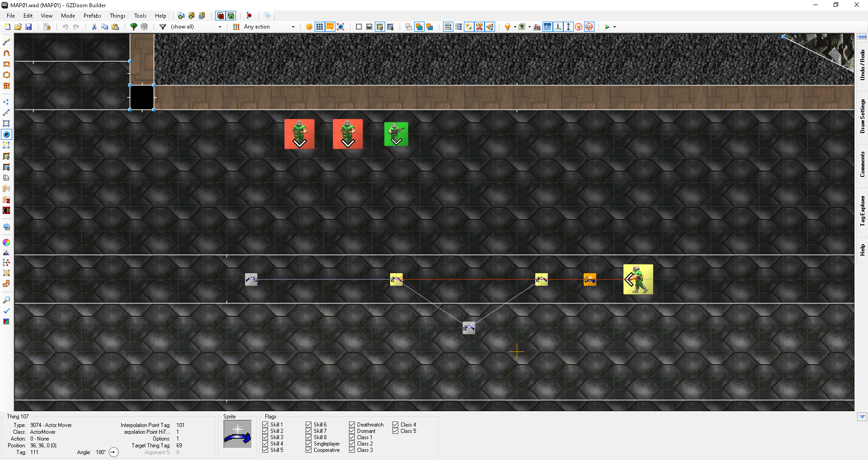
Task: Open Sound Propagation mode ear icon
Action: pyautogui.click(x=6, y=189)
